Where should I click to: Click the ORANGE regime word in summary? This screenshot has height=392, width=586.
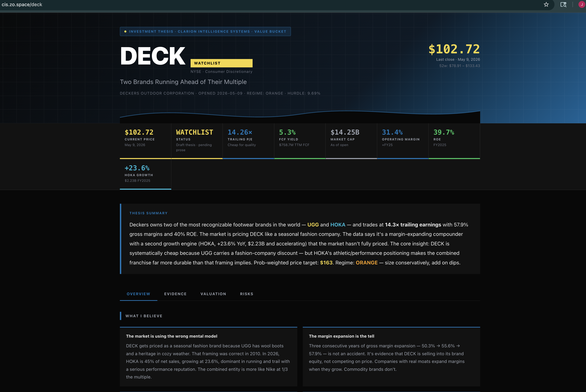[366, 263]
